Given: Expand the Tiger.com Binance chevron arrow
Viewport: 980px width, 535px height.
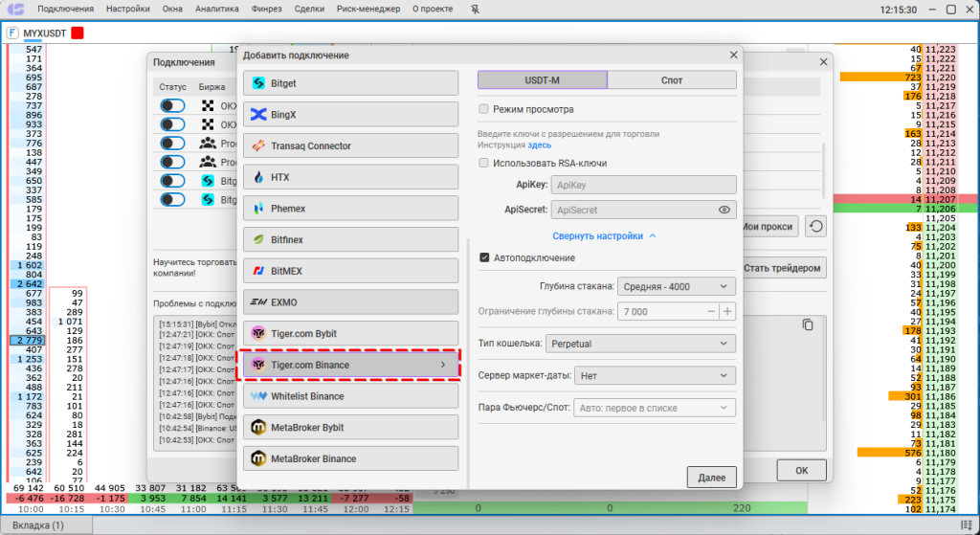Looking at the screenshot, I should click(443, 365).
